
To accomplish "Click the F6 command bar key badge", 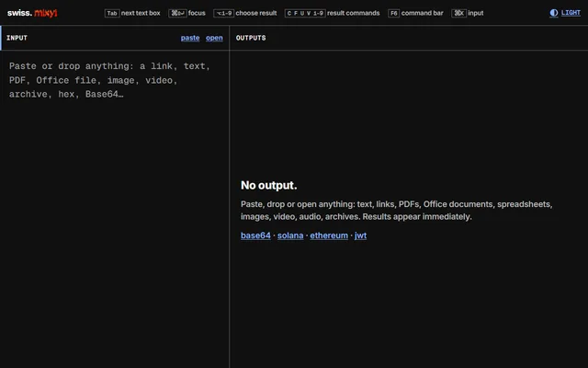I will point(394,13).
